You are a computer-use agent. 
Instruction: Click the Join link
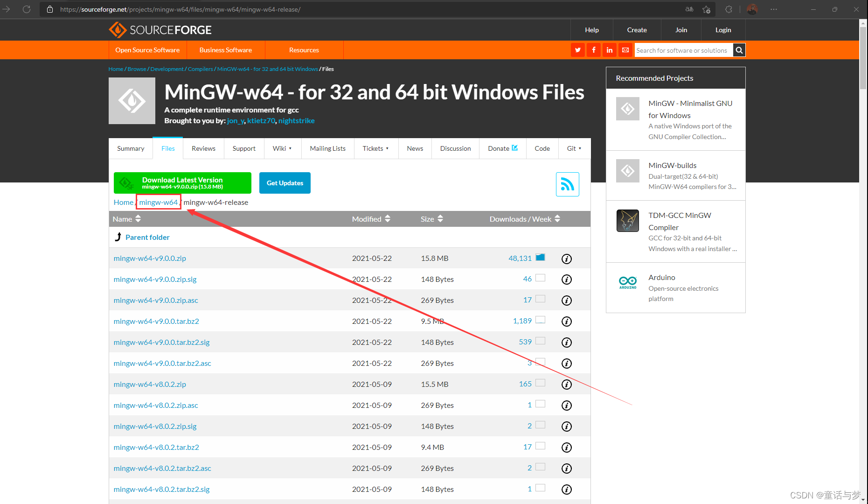681,30
